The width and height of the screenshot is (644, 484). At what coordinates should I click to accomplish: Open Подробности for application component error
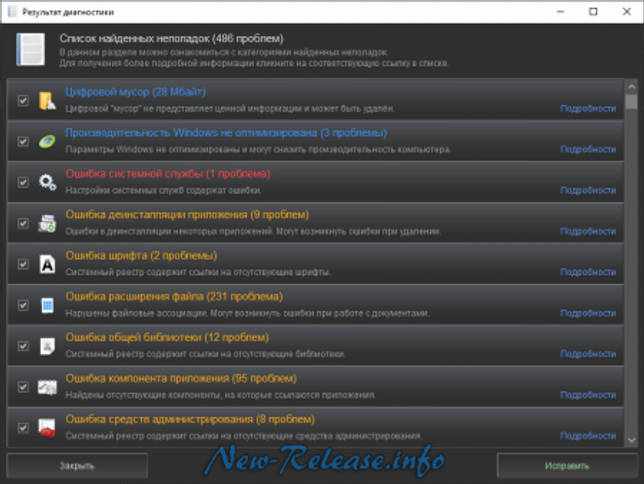(x=588, y=395)
